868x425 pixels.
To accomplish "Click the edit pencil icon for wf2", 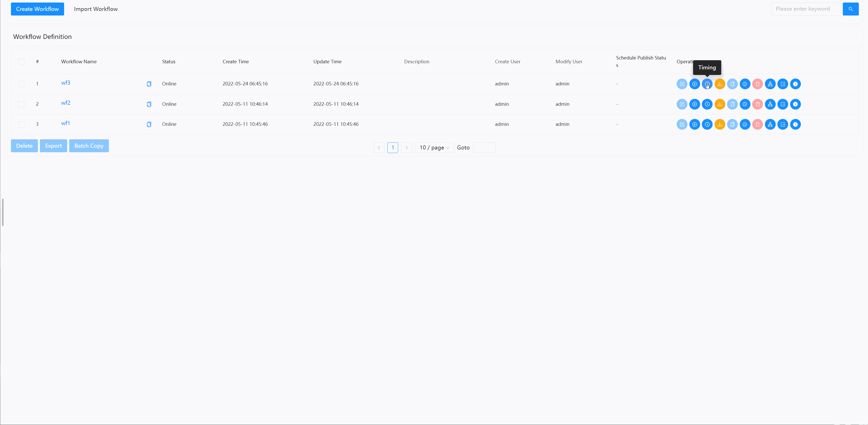I will click(682, 104).
